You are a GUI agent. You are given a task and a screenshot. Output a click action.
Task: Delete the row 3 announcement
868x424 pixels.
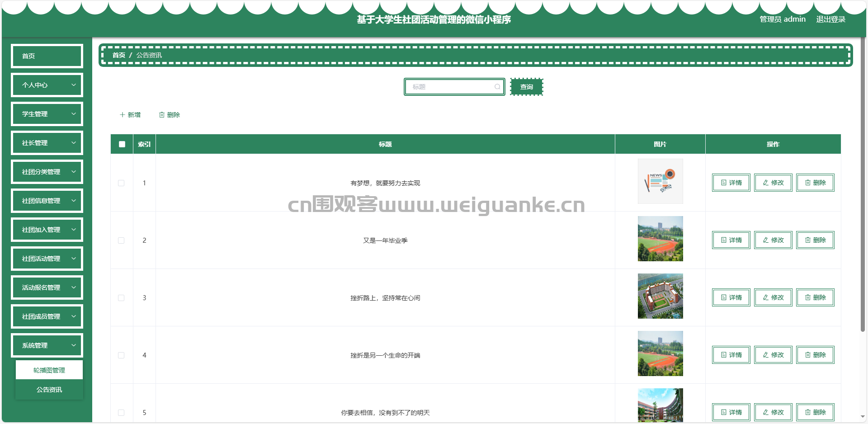point(815,297)
